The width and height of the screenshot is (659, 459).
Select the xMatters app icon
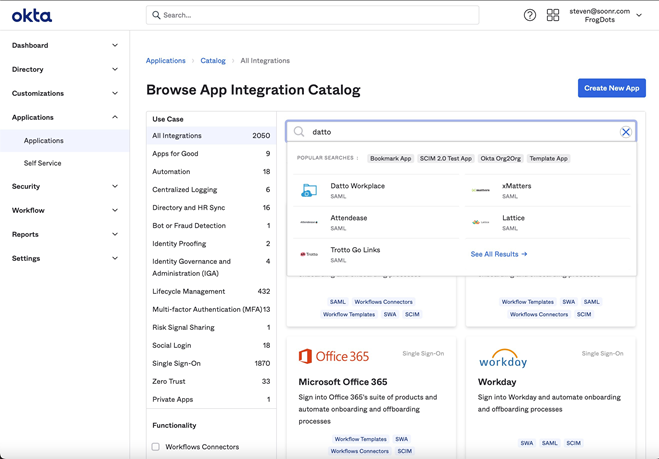(x=481, y=190)
